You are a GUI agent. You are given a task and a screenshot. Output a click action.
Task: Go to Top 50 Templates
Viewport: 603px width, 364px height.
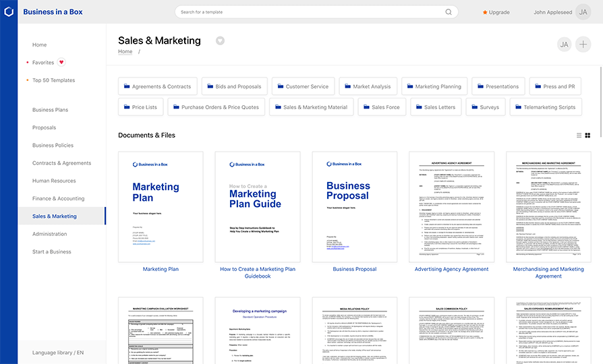click(x=53, y=80)
